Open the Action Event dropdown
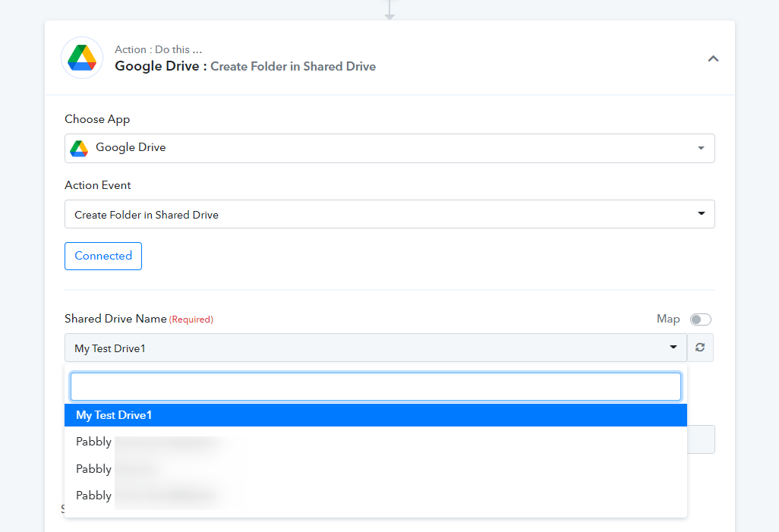779x532 pixels. (x=389, y=214)
